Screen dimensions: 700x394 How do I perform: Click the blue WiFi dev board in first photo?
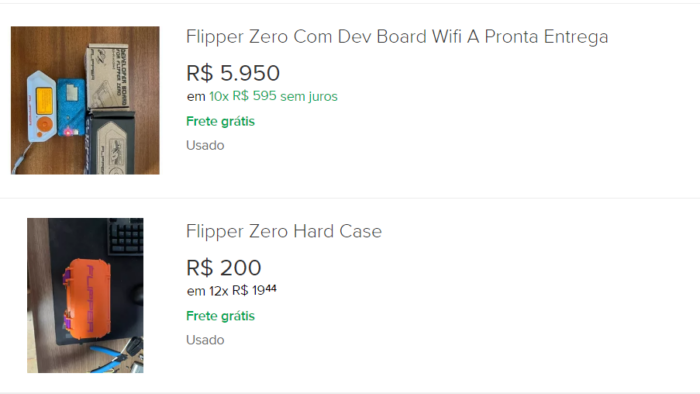coord(71,107)
